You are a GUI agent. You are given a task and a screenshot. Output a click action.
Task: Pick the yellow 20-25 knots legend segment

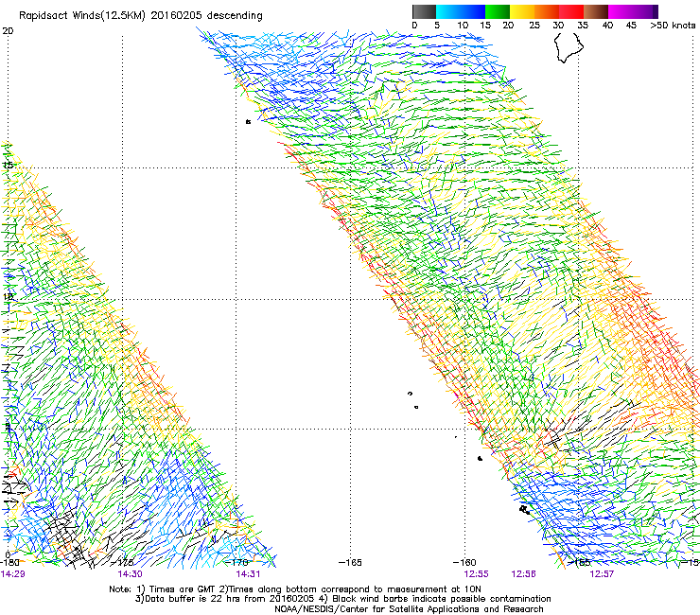(522, 11)
